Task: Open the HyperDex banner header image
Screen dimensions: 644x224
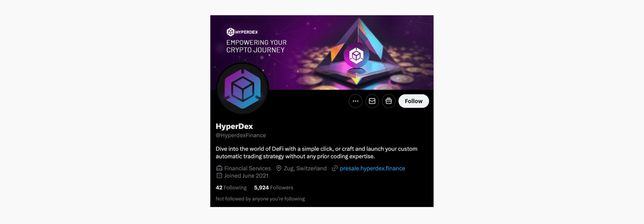Action: coord(322,53)
